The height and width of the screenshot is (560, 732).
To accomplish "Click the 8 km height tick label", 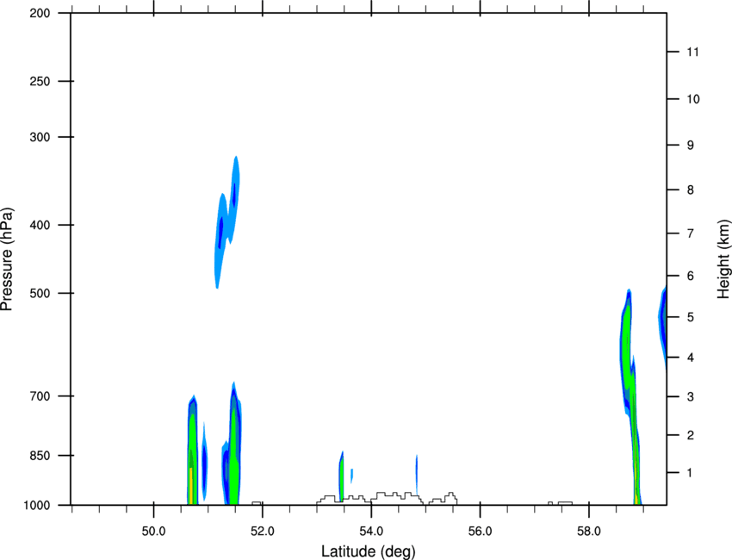I will [x=691, y=190].
